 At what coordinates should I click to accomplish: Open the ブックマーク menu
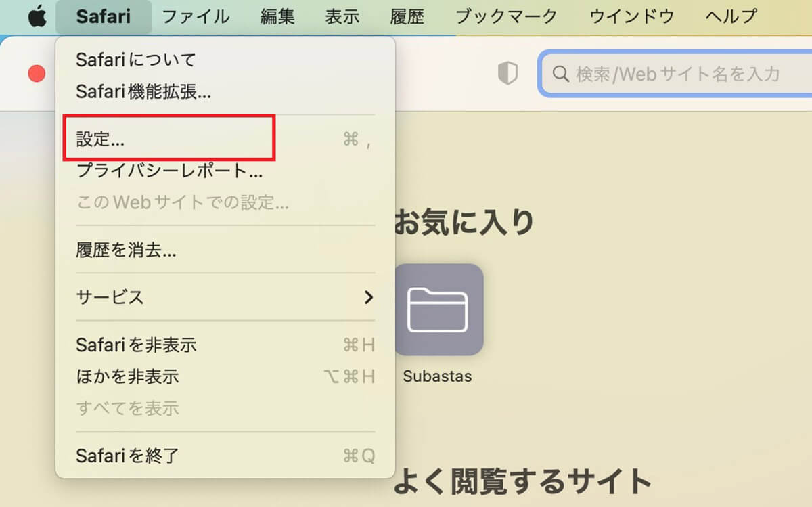507,17
